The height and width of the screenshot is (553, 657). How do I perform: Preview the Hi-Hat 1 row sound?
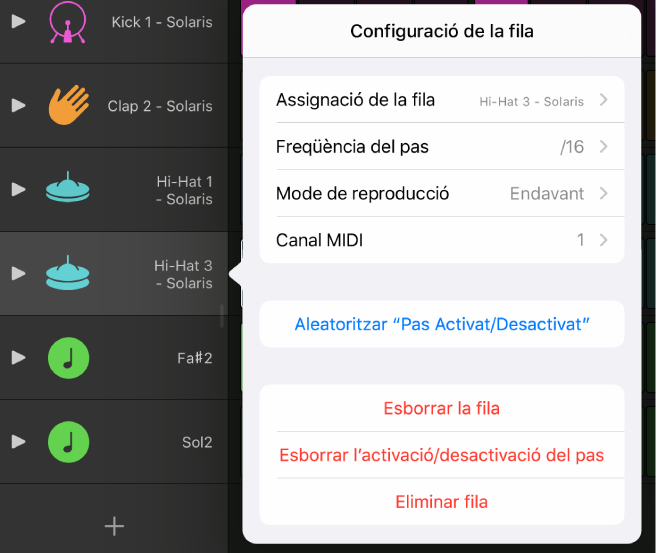pos(18,189)
